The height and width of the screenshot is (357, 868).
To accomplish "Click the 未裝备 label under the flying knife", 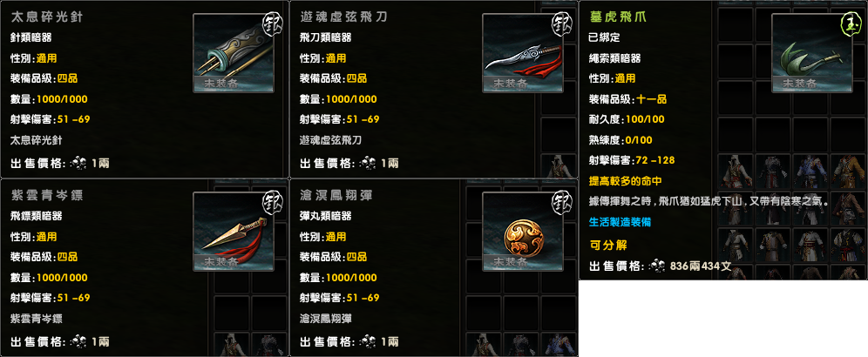I will (x=504, y=84).
